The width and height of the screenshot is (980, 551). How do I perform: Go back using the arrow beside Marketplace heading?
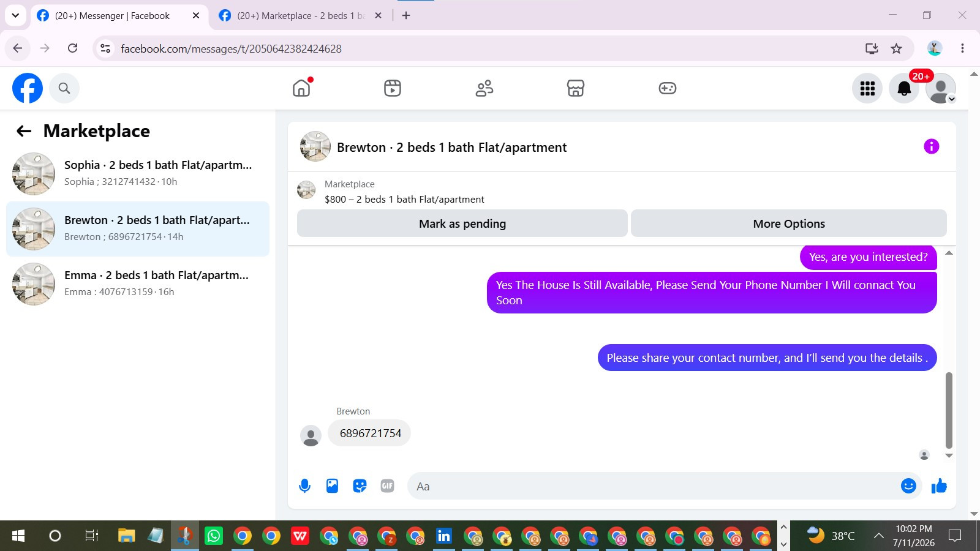[24, 131]
